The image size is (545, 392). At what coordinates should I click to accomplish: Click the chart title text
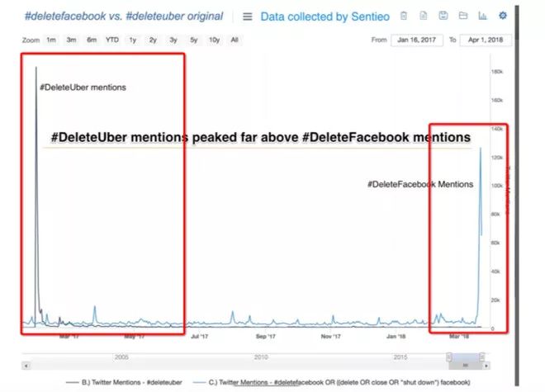tap(123, 16)
